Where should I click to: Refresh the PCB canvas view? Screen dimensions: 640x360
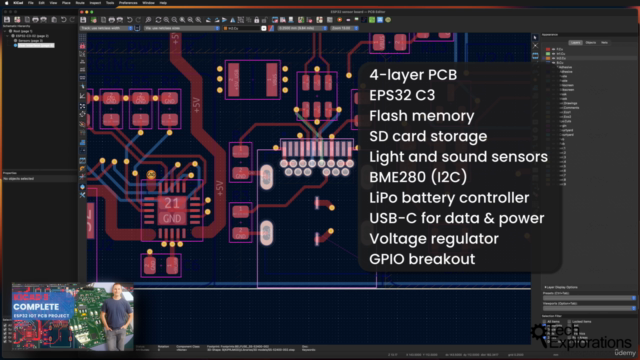pyautogui.click(x=158, y=20)
